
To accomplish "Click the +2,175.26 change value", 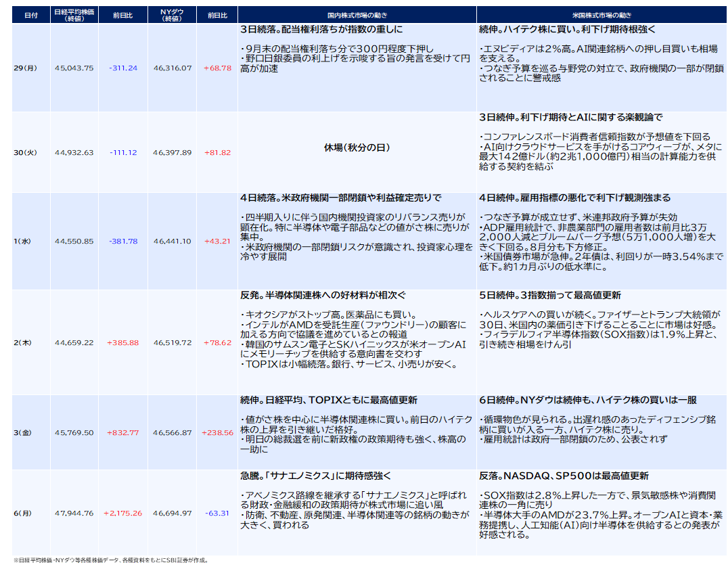I will 122,514.
